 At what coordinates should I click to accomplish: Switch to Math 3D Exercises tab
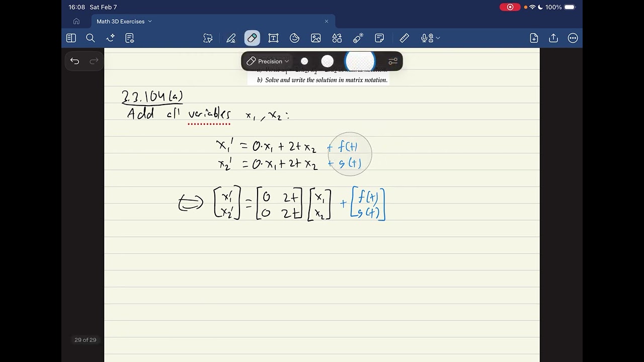point(213,21)
